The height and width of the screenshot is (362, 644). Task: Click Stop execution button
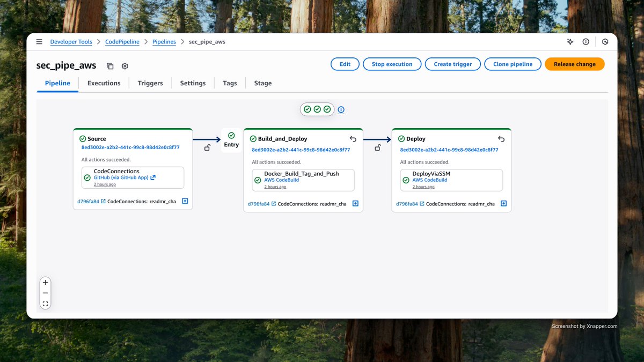click(x=392, y=64)
